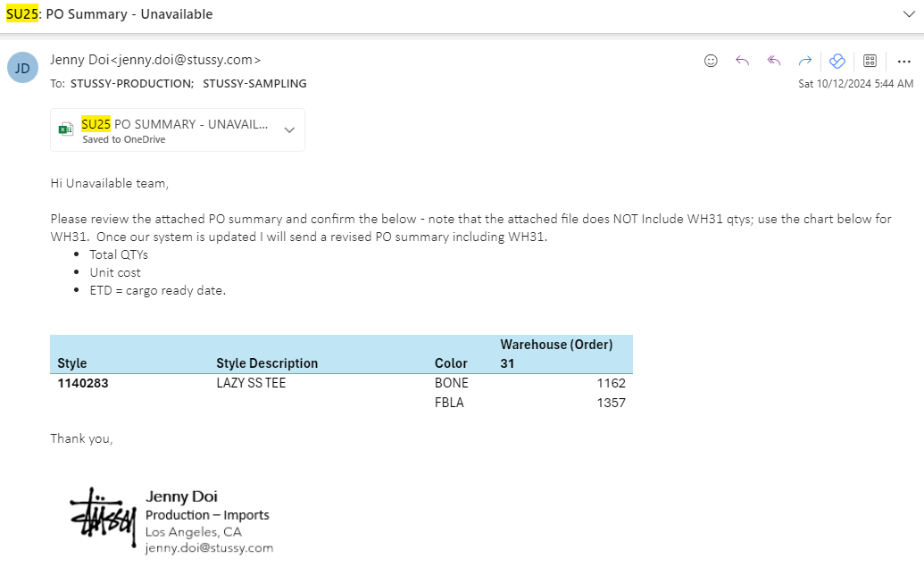Click the email subject SU25: PO Summary
This screenshot has height=583, width=924.
pyautogui.click(x=109, y=14)
